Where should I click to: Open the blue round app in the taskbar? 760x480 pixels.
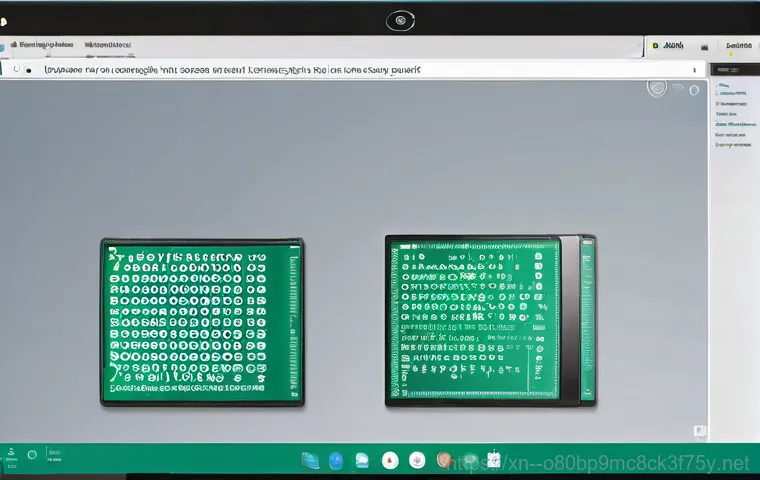point(336,460)
